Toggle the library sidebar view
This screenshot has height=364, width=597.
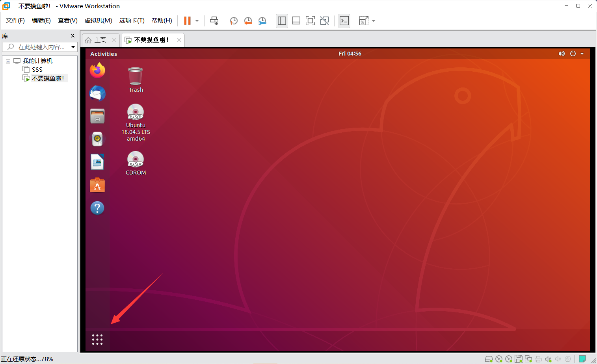click(282, 20)
